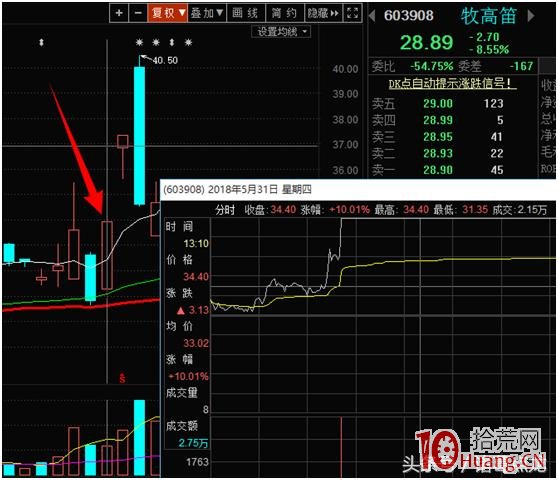Click the 38.00 price axis label
The image size is (558, 480).
coord(345,120)
